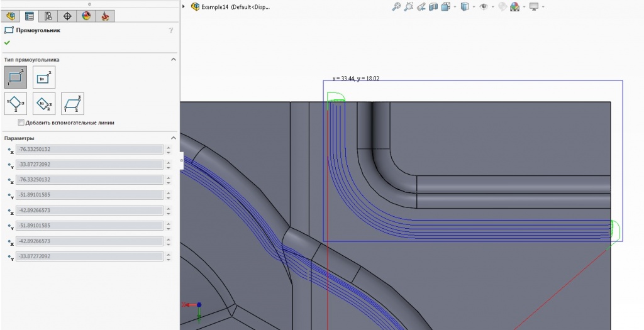This screenshot has width=644, height=330.
Task: Open the Edit Appearance sphere tool
Action: 502,6
